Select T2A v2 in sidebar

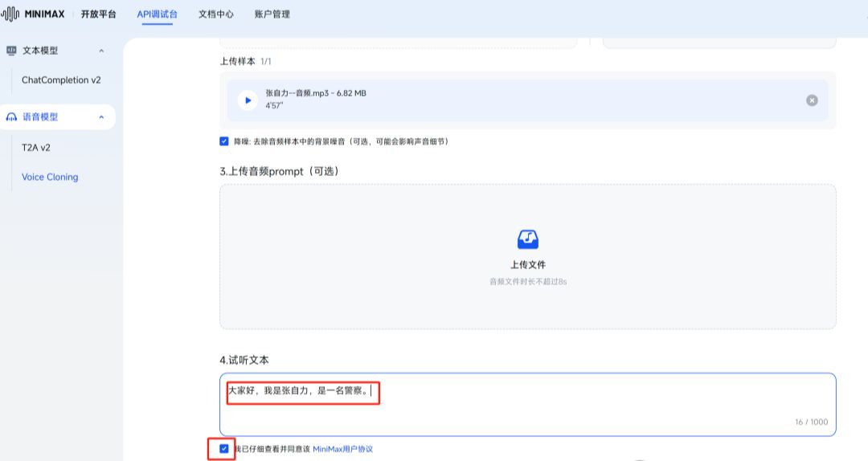click(36, 148)
